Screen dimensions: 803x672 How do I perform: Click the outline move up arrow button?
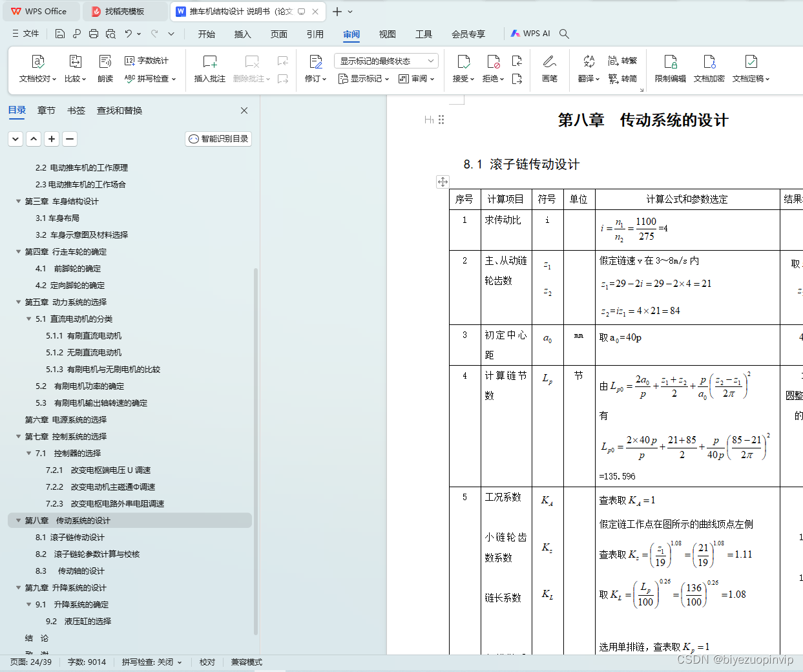(34, 139)
